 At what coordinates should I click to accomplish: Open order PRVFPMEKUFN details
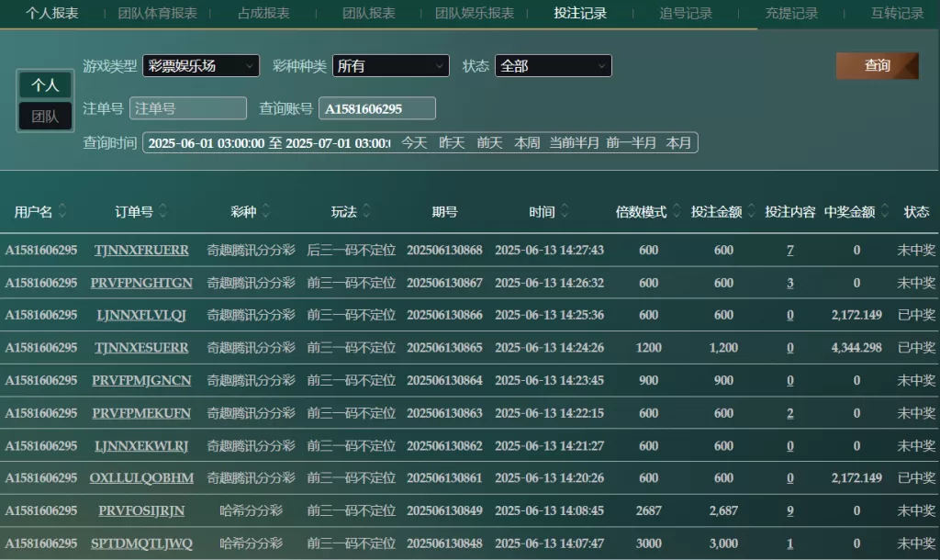tap(141, 413)
